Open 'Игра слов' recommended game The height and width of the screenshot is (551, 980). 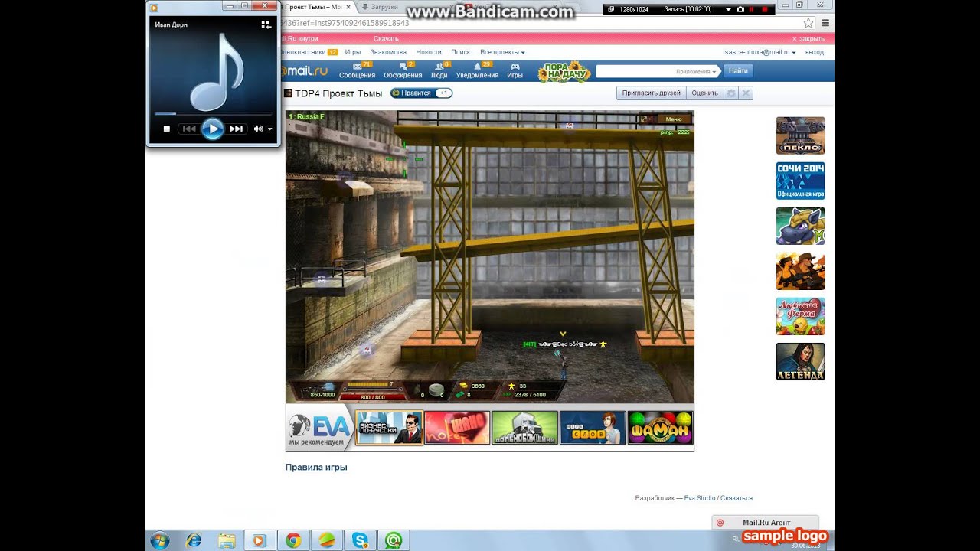pos(593,428)
